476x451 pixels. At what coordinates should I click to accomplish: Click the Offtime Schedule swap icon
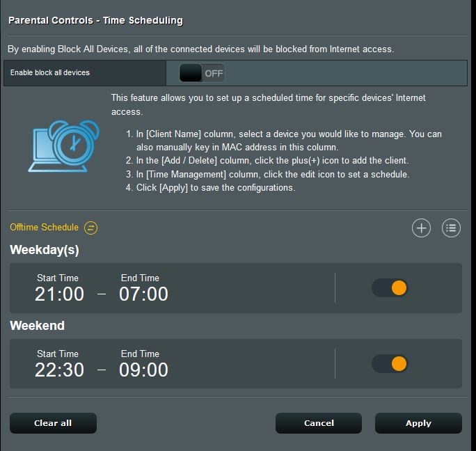point(90,228)
